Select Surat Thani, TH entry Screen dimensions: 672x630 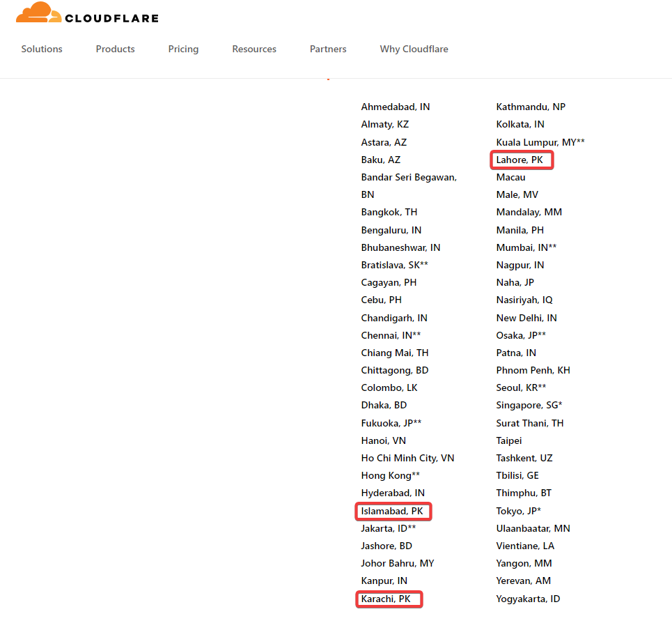click(530, 423)
